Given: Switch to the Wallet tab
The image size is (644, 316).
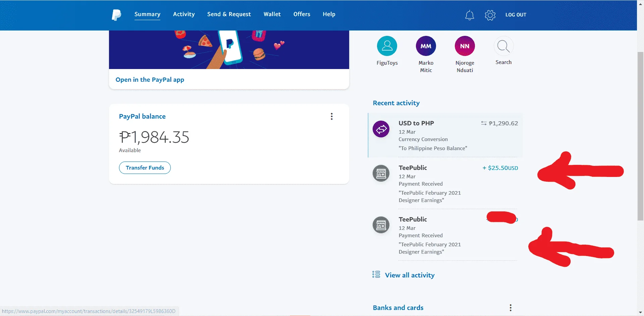Looking at the screenshot, I should (x=272, y=14).
